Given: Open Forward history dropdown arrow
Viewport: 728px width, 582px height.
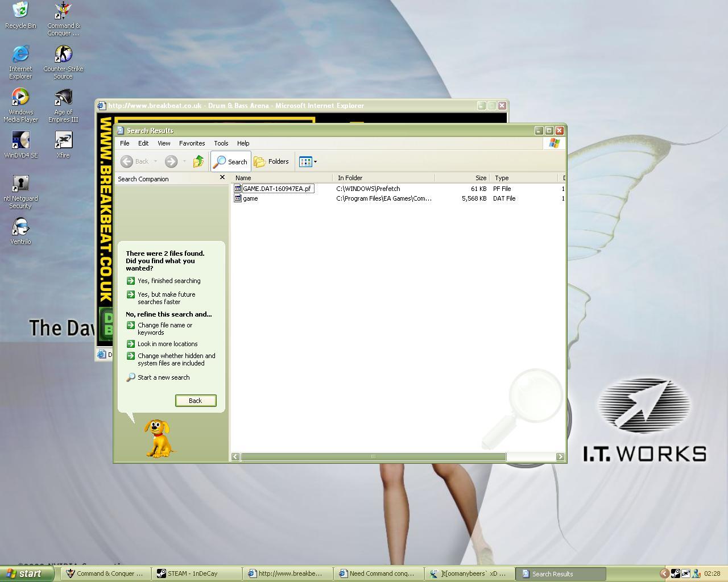Looking at the screenshot, I should pos(184,161).
